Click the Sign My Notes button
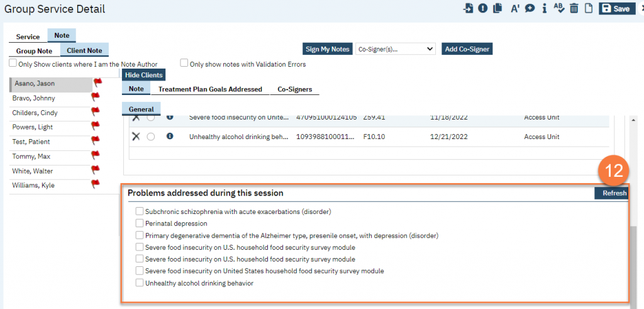This screenshot has height=309, width=644. 327,49
